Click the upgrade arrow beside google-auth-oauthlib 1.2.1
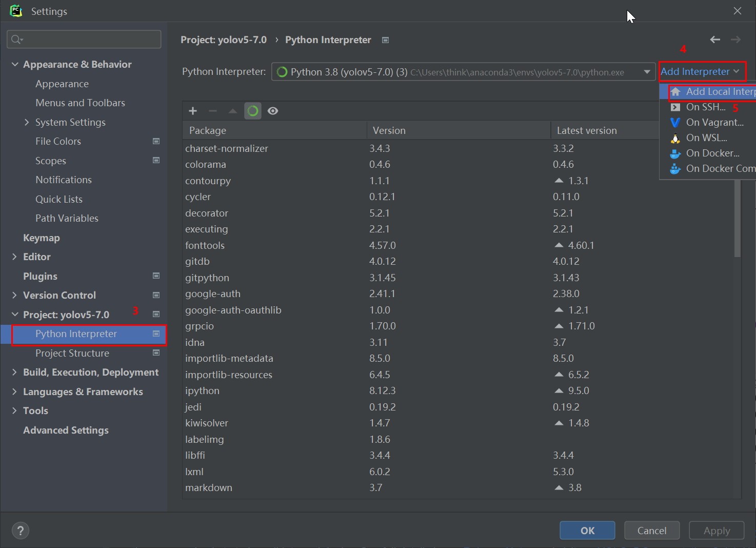This screenshot has height=548, width=756. pyautogui.click(x=559, y=310)
